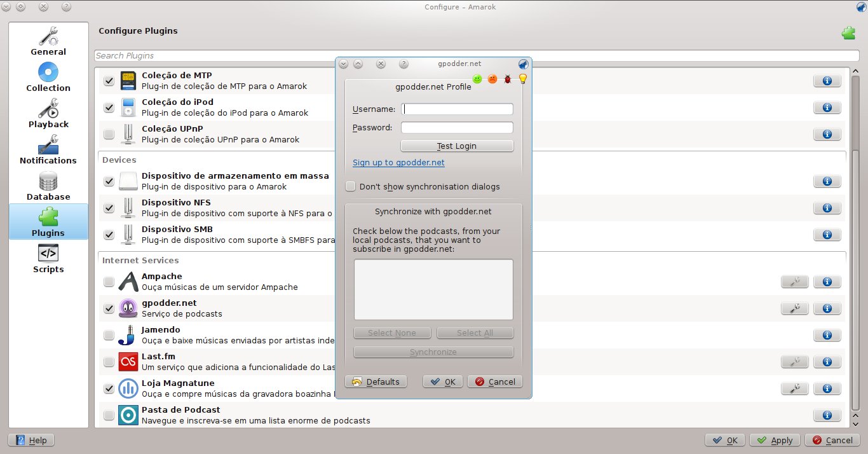
Task: Disable the Coleção de MTP plugin checkbox
Action: click(x=109, y=81)
